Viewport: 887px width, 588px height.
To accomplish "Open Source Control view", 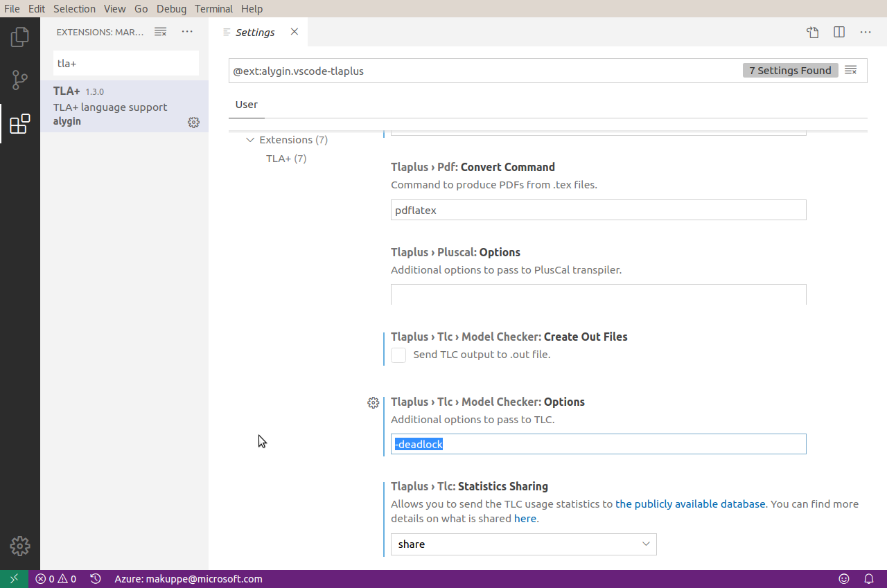I will click(20, 80).
